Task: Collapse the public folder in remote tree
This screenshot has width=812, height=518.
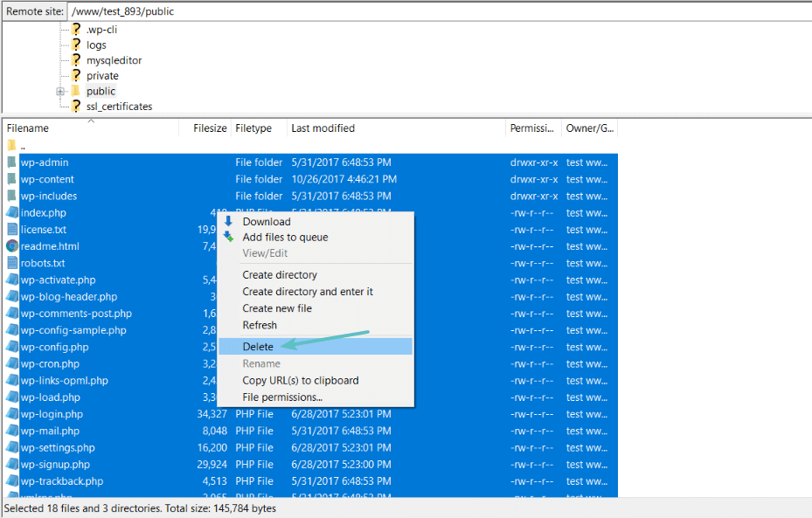Action: [x=59, y=91]
